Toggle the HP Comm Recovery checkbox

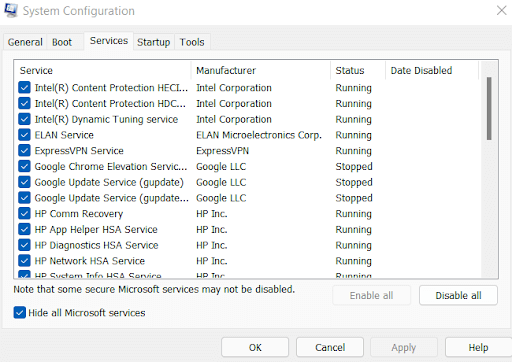(x=24, y=213)
